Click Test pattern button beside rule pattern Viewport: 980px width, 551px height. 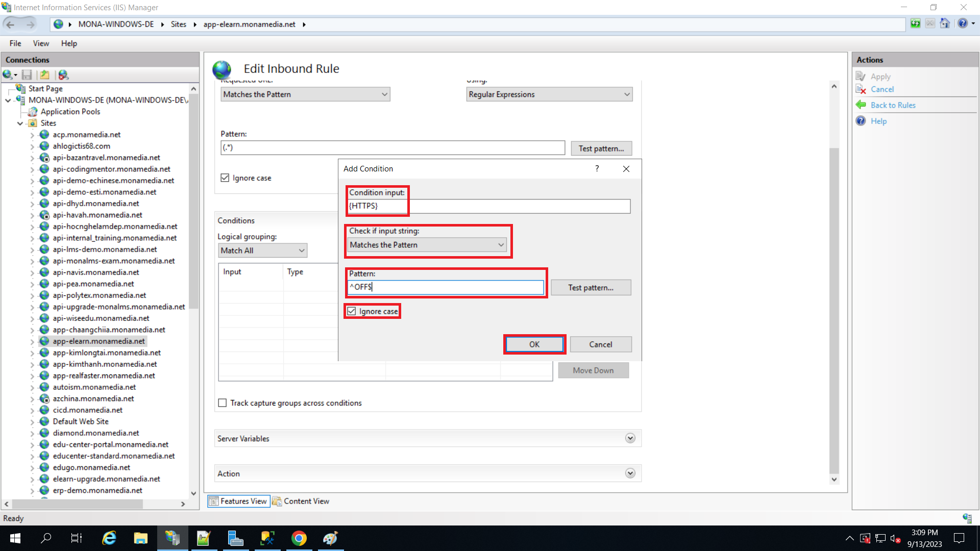tap(601, 148)
